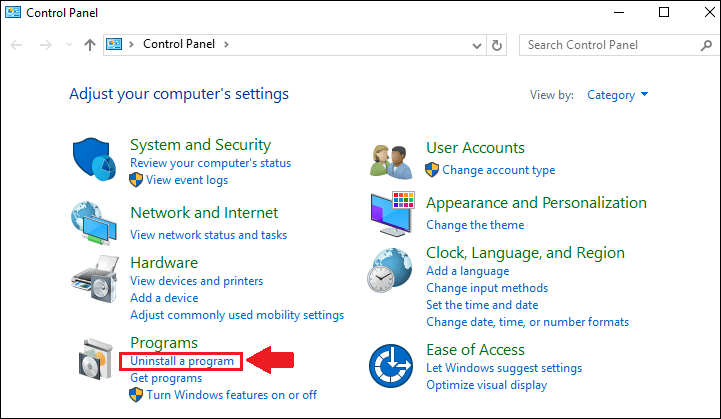721x419 pixels.
Task: Open the System and Security category heading
Action: 200,146
